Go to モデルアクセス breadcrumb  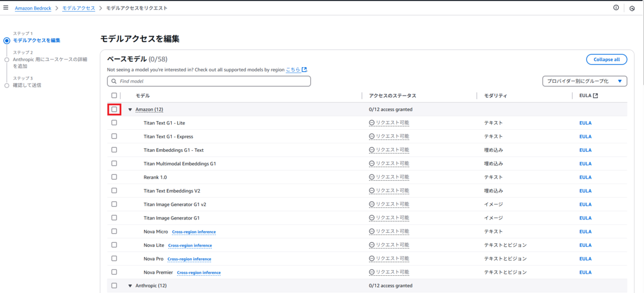click(79, 8)
